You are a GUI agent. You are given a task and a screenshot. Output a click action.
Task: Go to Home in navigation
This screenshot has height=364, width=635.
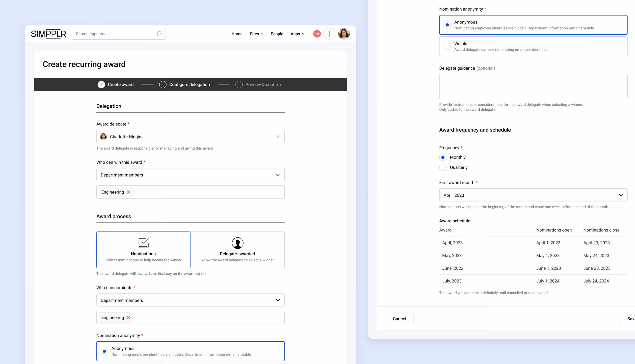(x=237, y=34)
